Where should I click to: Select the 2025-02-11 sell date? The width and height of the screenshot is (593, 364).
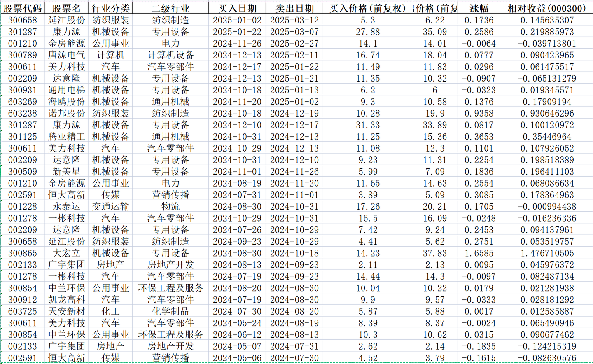pyautogui.click(x=294, y=55)
